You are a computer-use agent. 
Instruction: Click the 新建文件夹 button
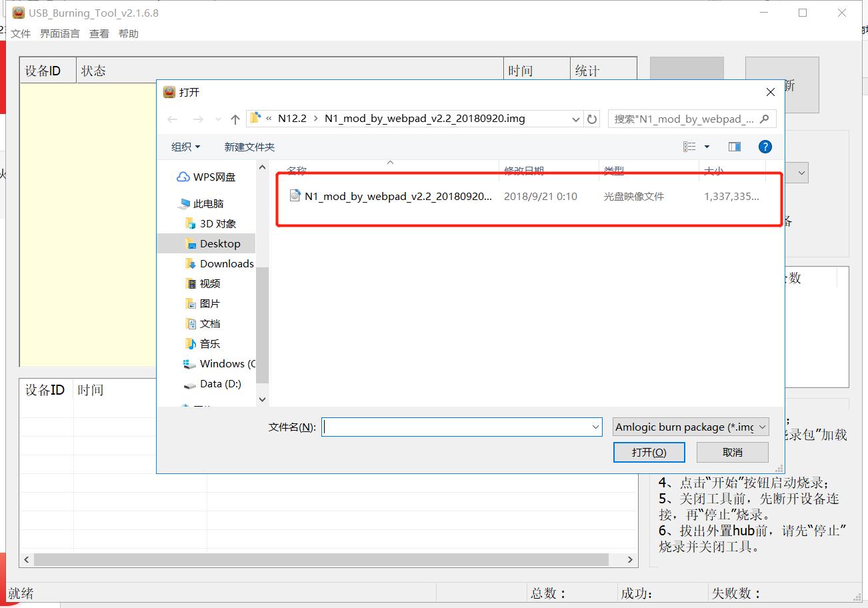249,147
